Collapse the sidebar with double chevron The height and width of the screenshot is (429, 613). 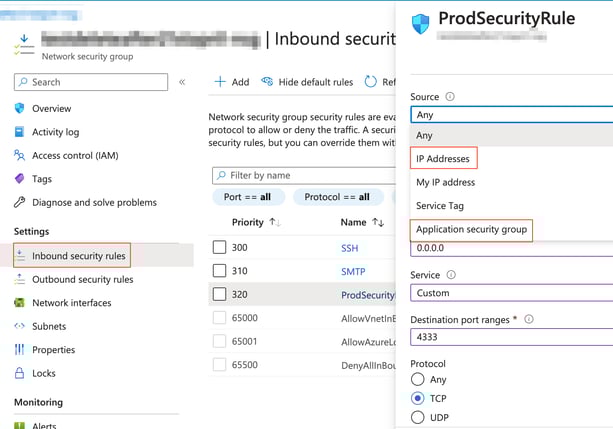click(x=182, y=82)
